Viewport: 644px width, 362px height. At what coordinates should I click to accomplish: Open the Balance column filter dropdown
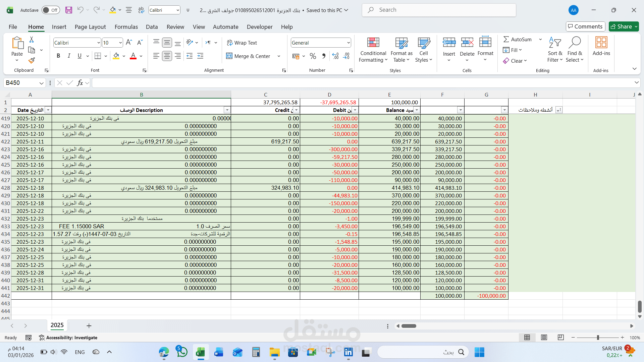417,110
